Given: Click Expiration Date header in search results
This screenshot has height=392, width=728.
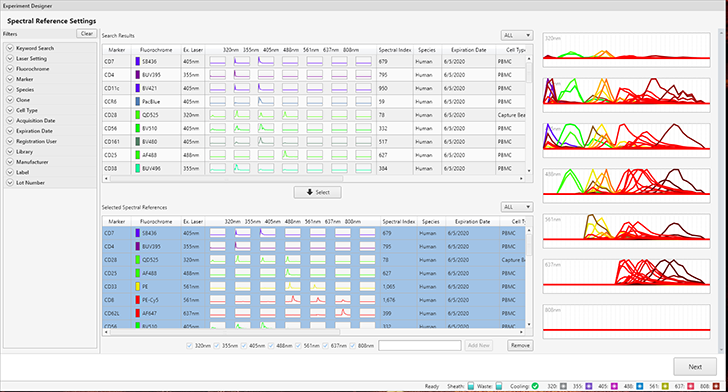Looking at the screenshot, I should (468, 50).
